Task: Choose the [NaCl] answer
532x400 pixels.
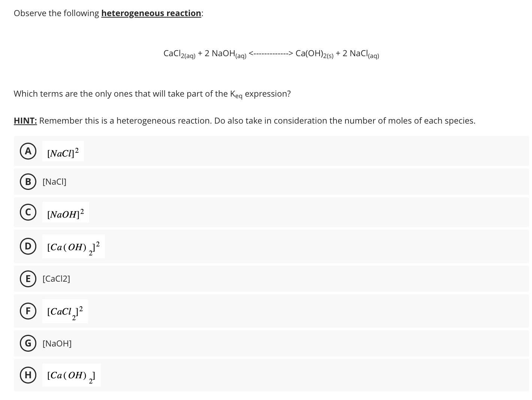Action: point(54,182)
